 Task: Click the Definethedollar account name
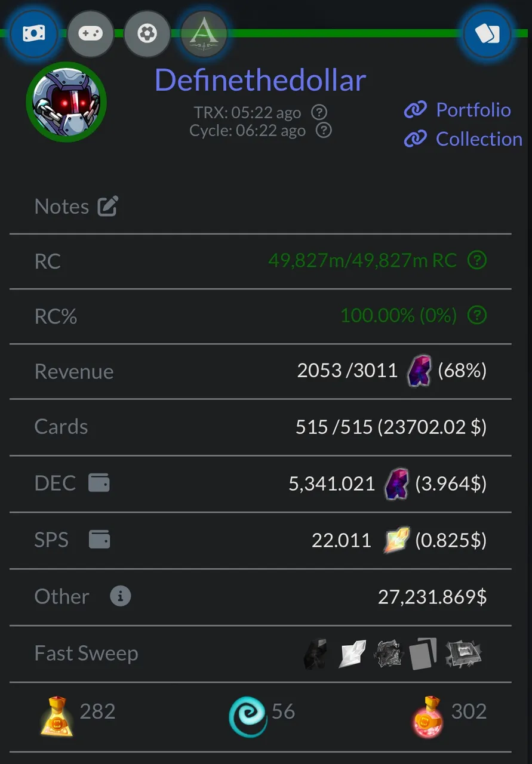point(260,80)
